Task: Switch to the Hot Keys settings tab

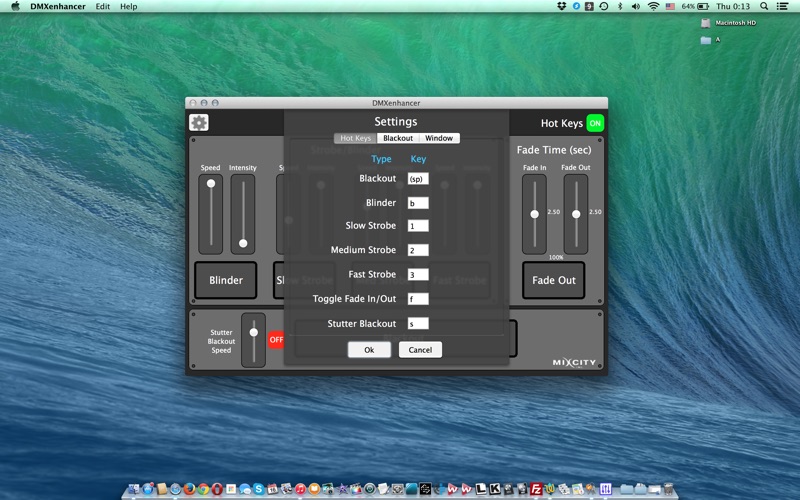Action: 355,138
